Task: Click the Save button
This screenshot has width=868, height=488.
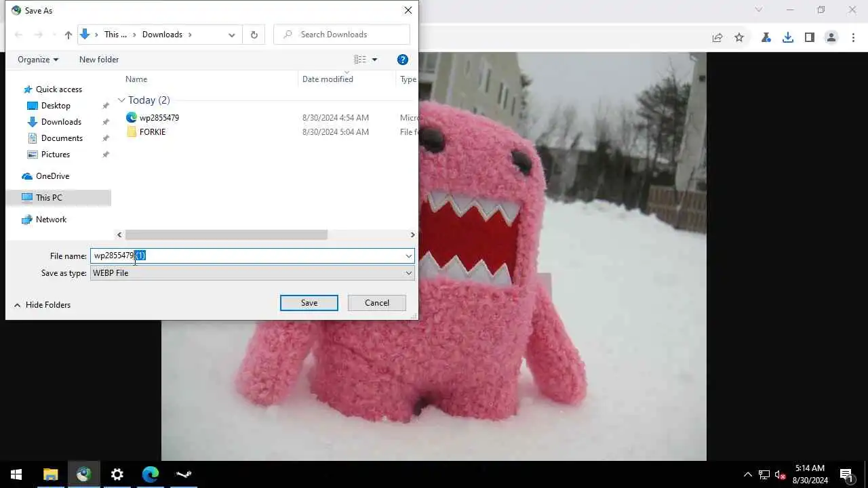Action: coord(309,303)
